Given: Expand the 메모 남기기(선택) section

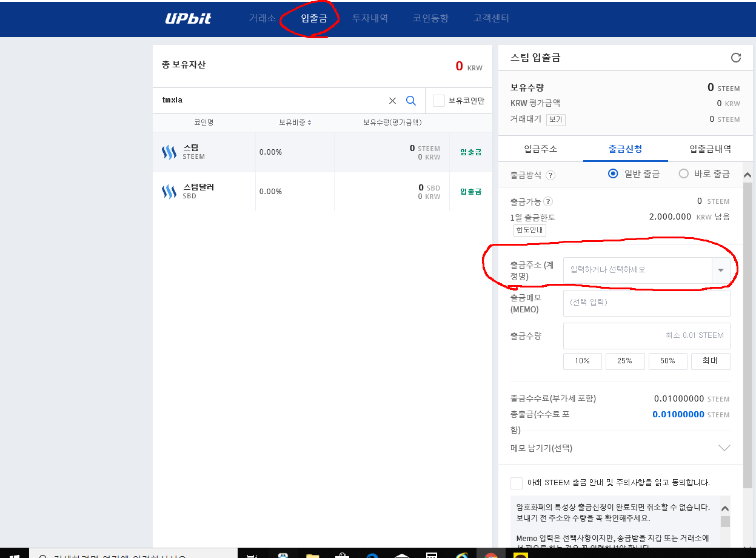Looking at the screenshot, I should [x=724, y=448].
